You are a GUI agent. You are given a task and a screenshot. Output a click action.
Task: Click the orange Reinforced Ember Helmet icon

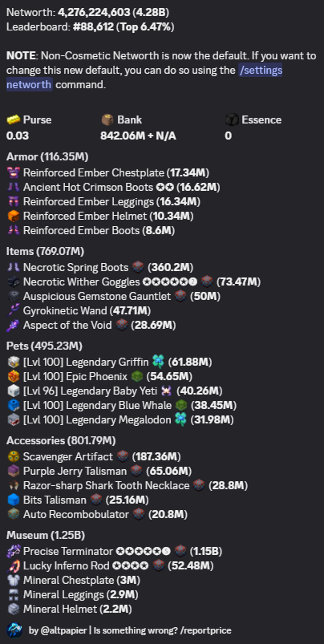click(x=13, y=216)
